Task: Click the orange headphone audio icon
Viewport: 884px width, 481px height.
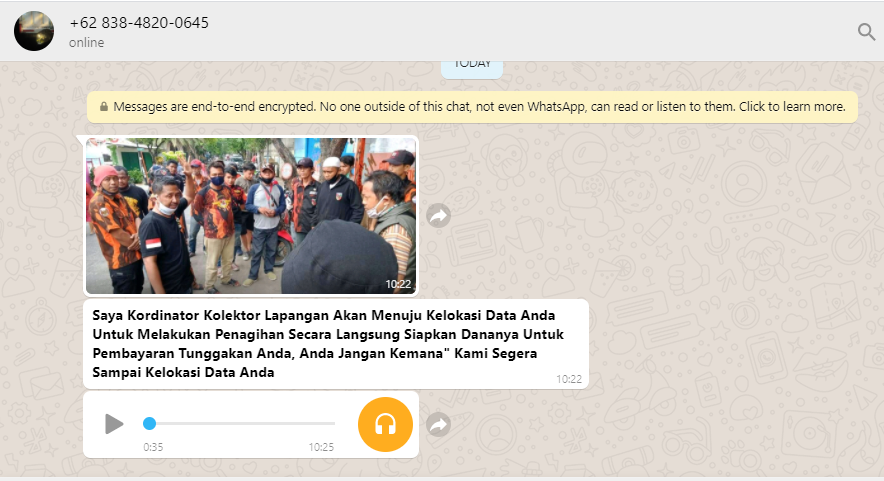Action: 385,424
